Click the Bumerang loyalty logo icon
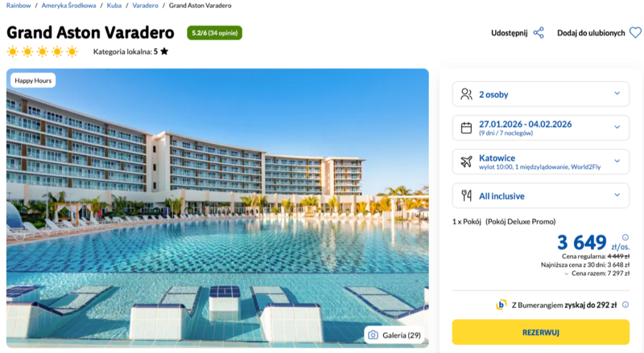The image size is (644, 353). [x=502, y=305]
